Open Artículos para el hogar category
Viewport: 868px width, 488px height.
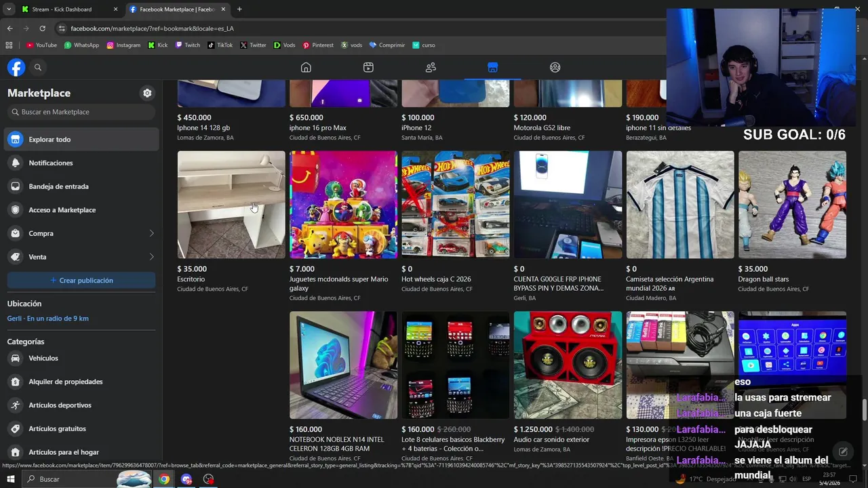(x=81, y=452)
